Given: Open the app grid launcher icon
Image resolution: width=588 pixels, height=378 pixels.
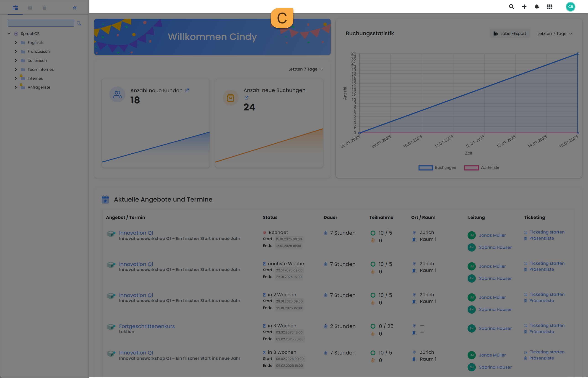Looking at the screenshot, I should click(549, 7).
